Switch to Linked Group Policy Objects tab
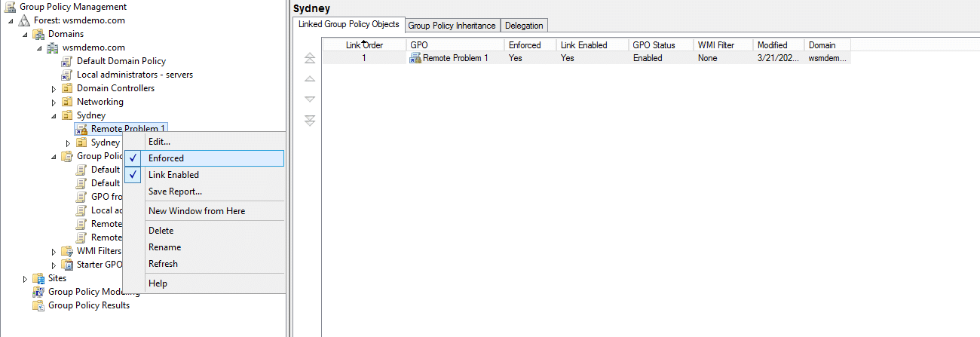Viewport: 980px width, 337px height. pos(349,24)
